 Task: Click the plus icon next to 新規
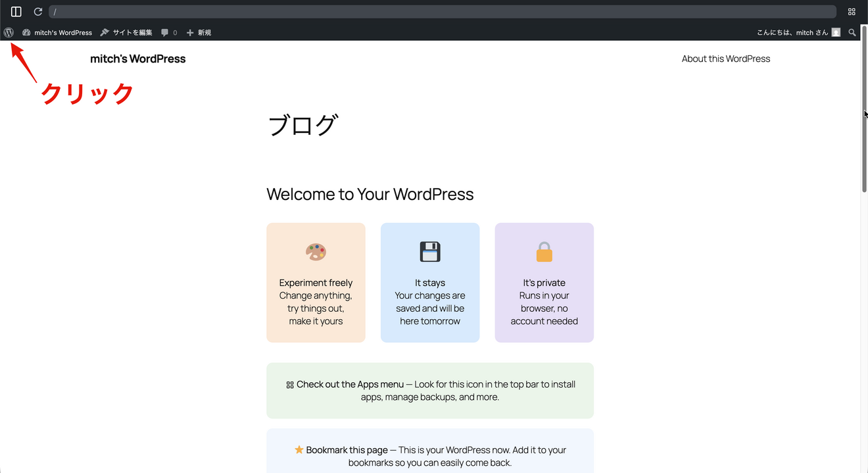(190, 32)
